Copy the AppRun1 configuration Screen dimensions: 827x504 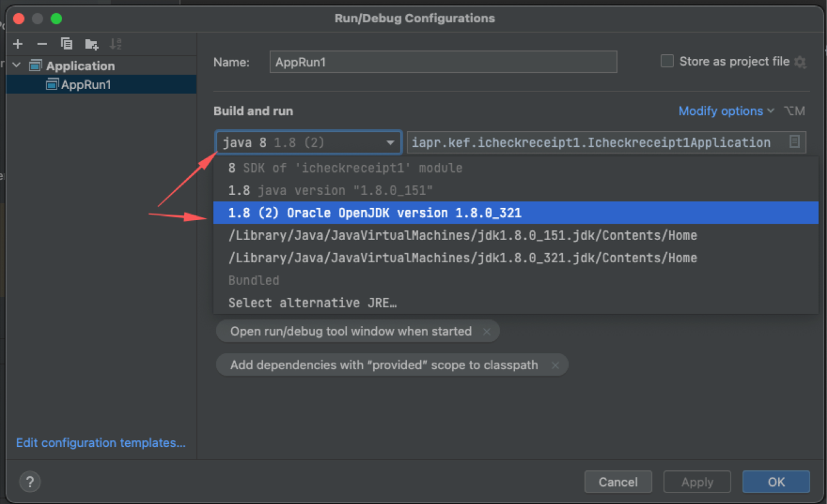(66, 43)
